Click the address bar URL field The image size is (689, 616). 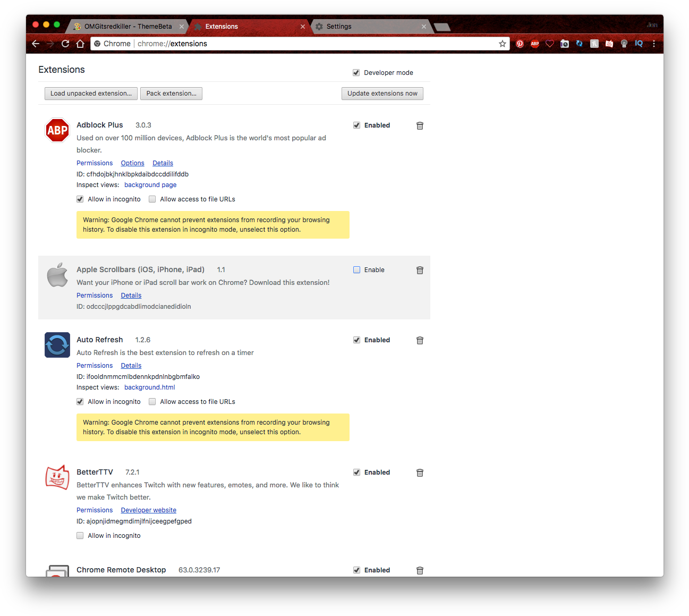coord(300,44)
